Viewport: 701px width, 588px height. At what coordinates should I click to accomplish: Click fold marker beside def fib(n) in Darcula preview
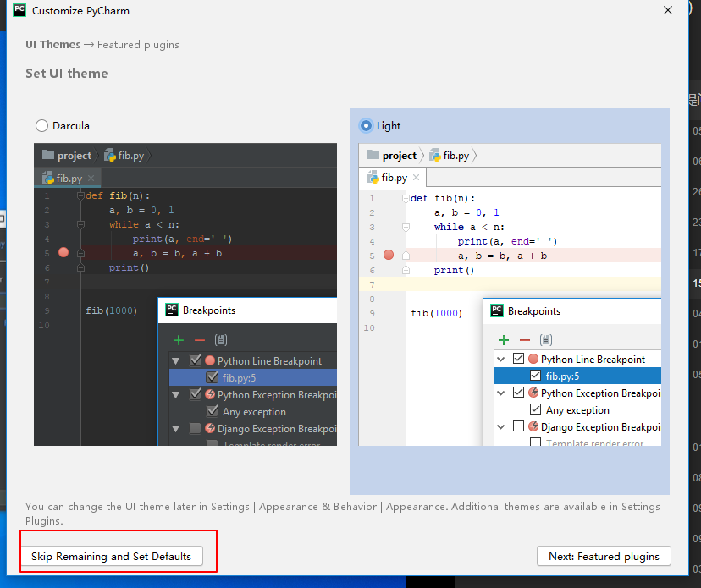pyautogui.click(x=80, y=195)
